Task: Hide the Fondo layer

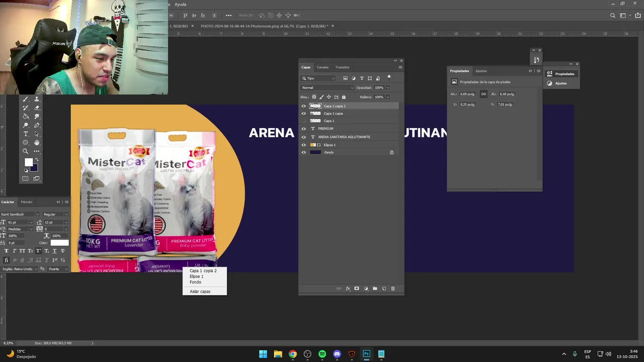Action: click(303, 152)
